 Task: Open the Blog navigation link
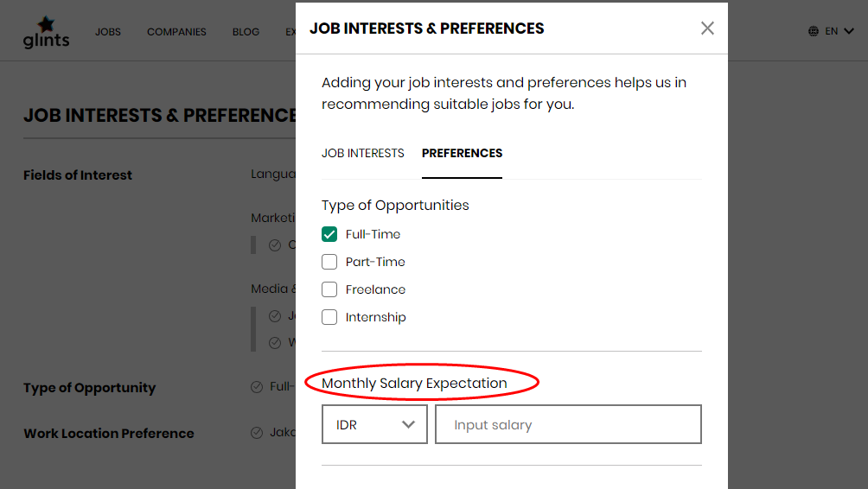click(246, 32)
